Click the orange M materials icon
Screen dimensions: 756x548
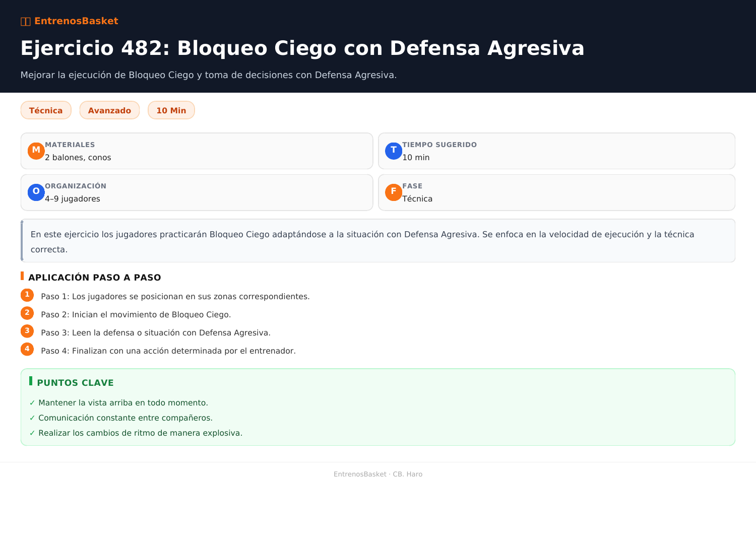[36, 151]
